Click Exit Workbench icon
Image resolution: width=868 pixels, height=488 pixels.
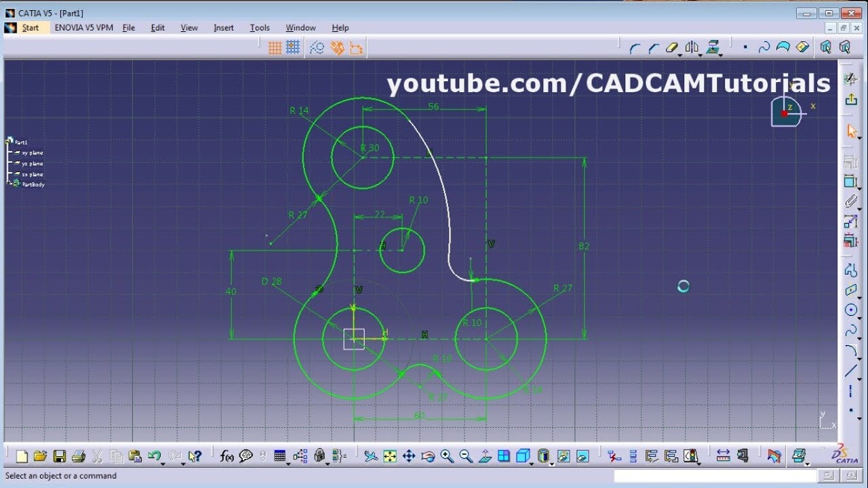pyautogui.click(x=850, y=100)
